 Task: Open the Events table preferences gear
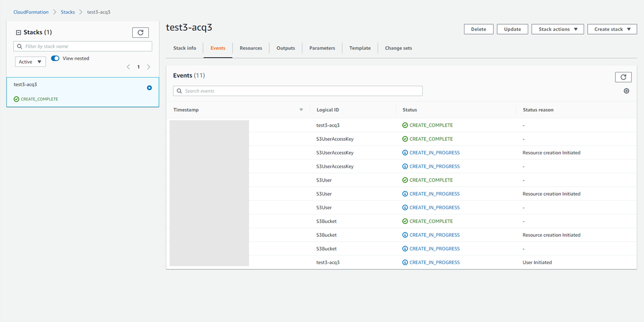coord(626,91)
